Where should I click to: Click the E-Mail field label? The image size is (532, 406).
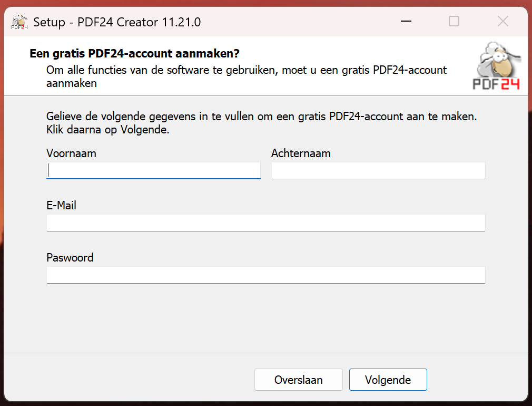click(61, 206)
